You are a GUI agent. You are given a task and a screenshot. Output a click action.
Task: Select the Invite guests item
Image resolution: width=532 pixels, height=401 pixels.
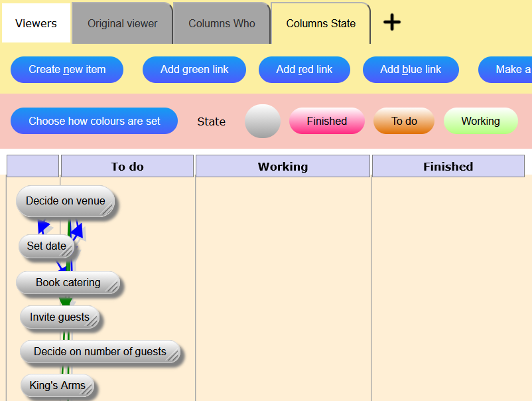point(60,317)
